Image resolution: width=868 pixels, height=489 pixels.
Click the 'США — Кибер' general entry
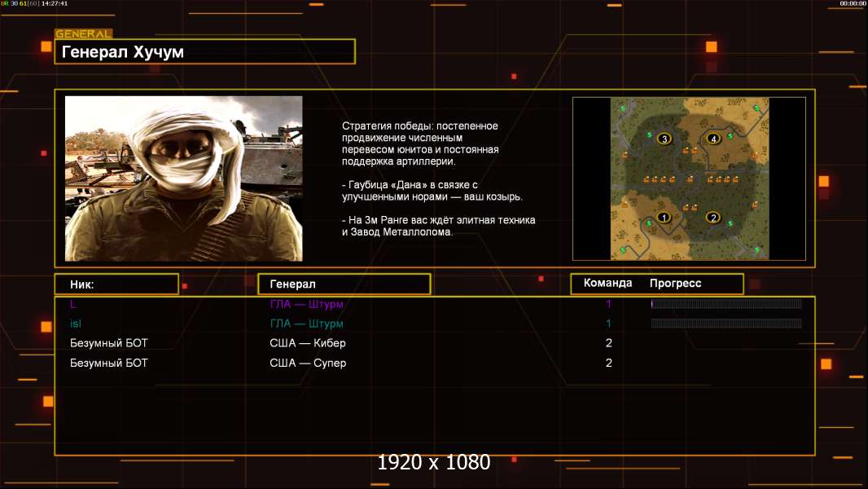(308, 343)
